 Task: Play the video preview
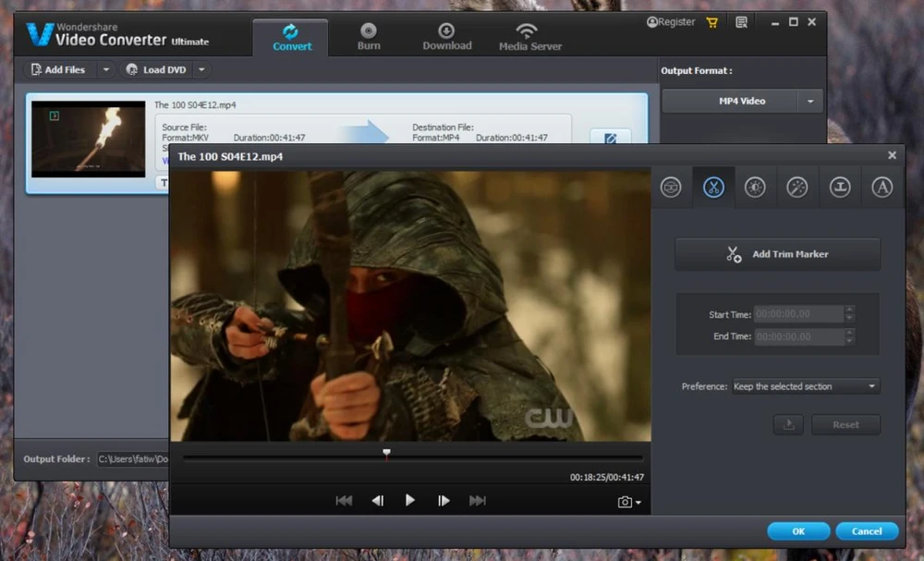click(410, 500)
